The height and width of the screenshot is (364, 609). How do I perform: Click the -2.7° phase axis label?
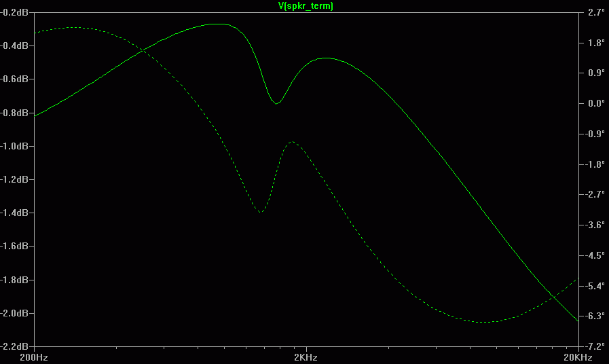595,194
